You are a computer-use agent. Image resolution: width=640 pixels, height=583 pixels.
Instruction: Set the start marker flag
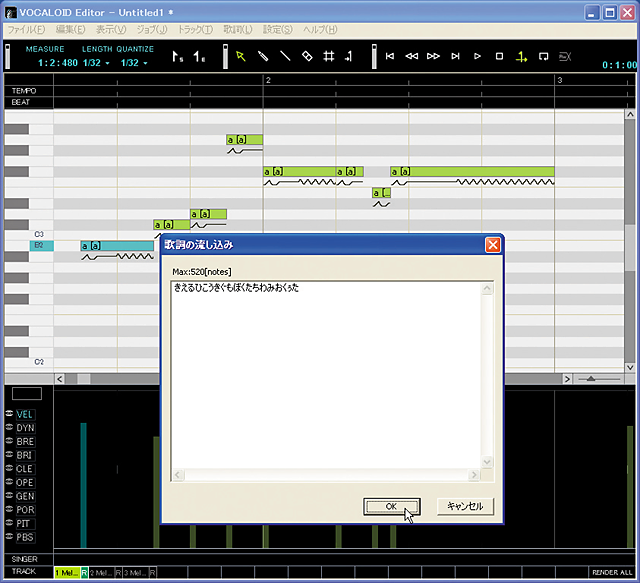[177, 56]
